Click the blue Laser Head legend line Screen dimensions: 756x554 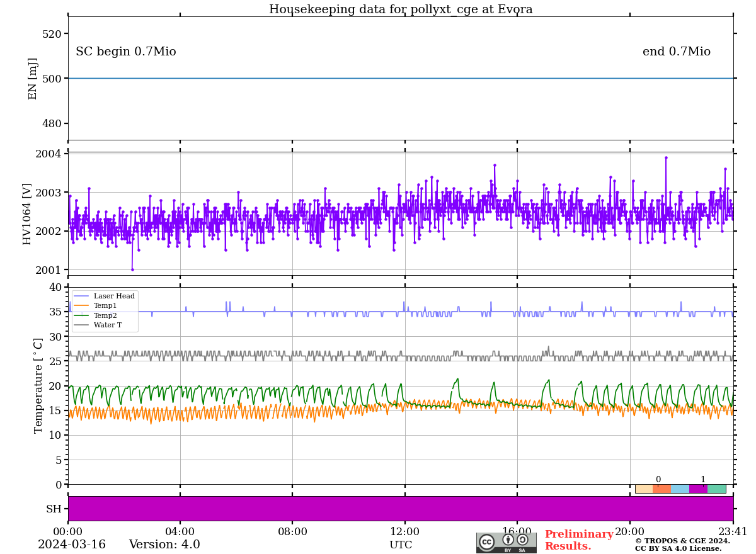click(81, 296)
